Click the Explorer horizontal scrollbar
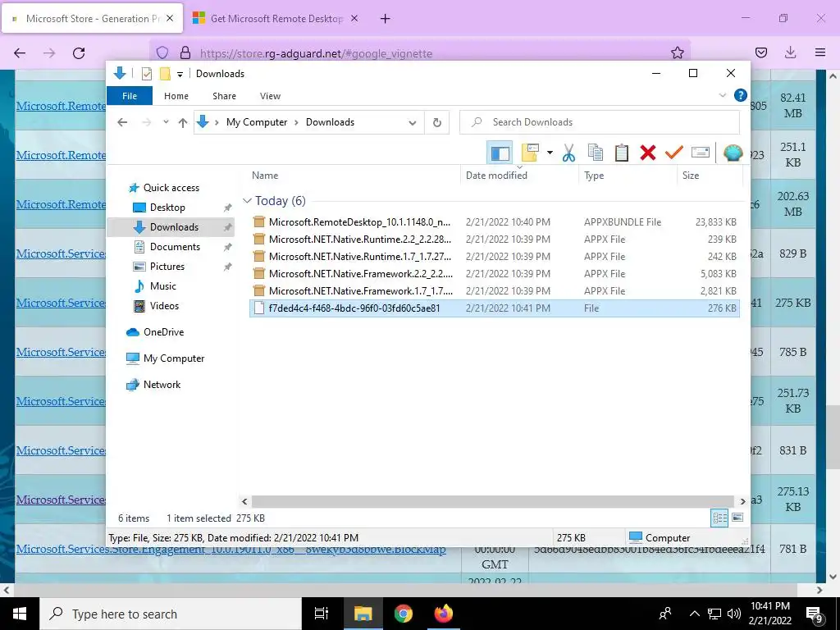The image size is (840, 630). [493, 501]
